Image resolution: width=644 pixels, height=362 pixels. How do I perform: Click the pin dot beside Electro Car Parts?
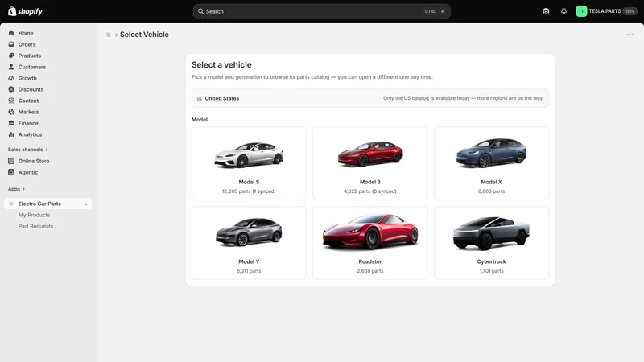pyautogui.click(x=86, y=204)
